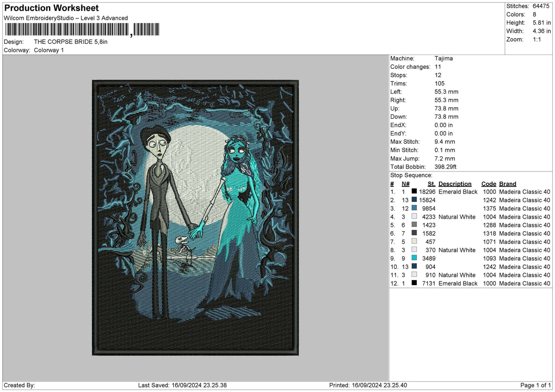Click the design name THE CORPSE BRIDE 5,8in
555x392 pixels.
coord(71,42)
